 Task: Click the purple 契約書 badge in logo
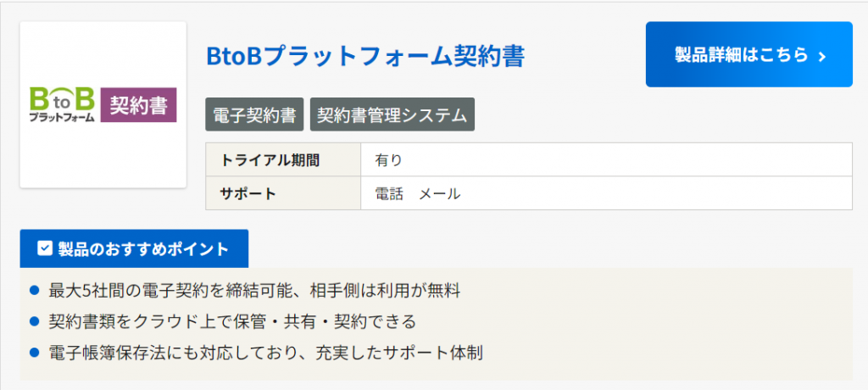[138, 105]
